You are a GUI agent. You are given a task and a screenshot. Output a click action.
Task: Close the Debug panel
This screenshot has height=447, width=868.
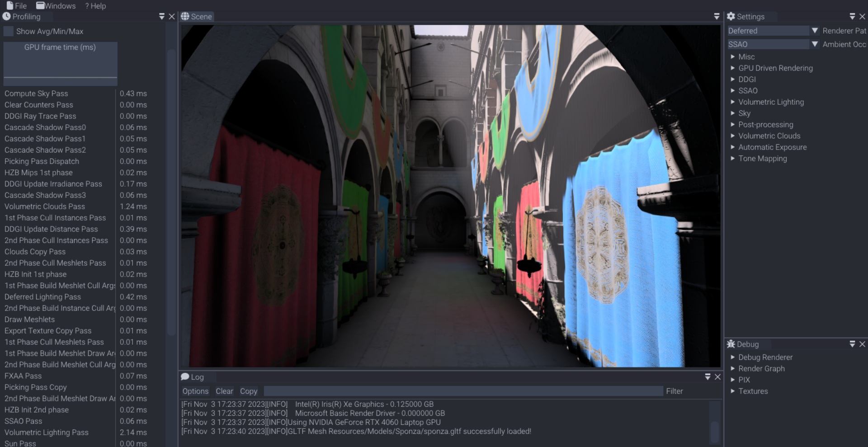click(x=862, y=344)
